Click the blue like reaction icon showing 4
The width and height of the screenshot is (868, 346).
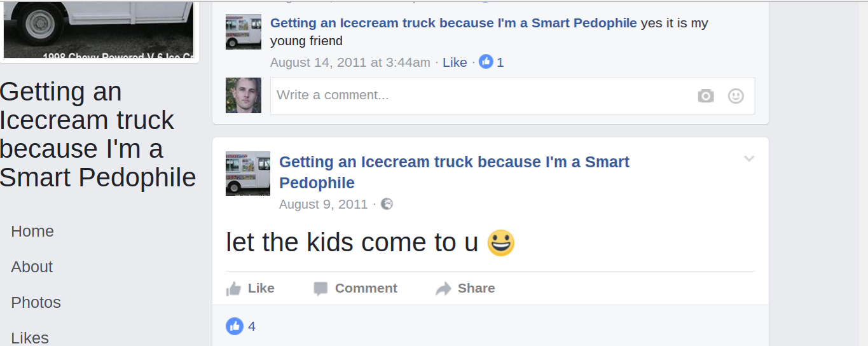(235, 326)
